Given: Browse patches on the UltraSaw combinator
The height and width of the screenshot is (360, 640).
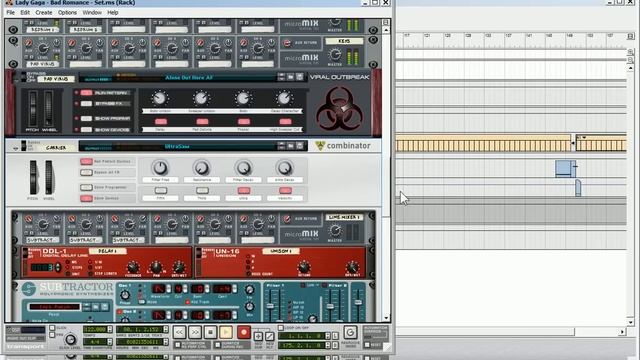Looking at the screenshot, I should (x=290, y=146).
